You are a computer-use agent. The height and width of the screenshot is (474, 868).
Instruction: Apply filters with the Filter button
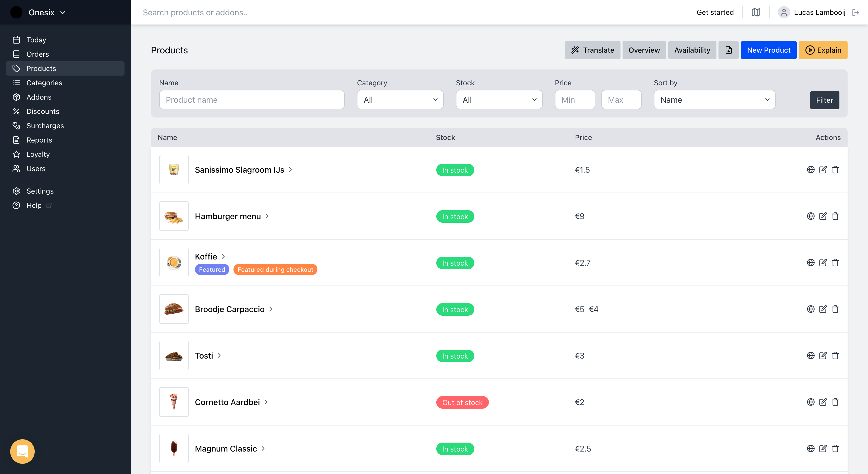[824, 100]
